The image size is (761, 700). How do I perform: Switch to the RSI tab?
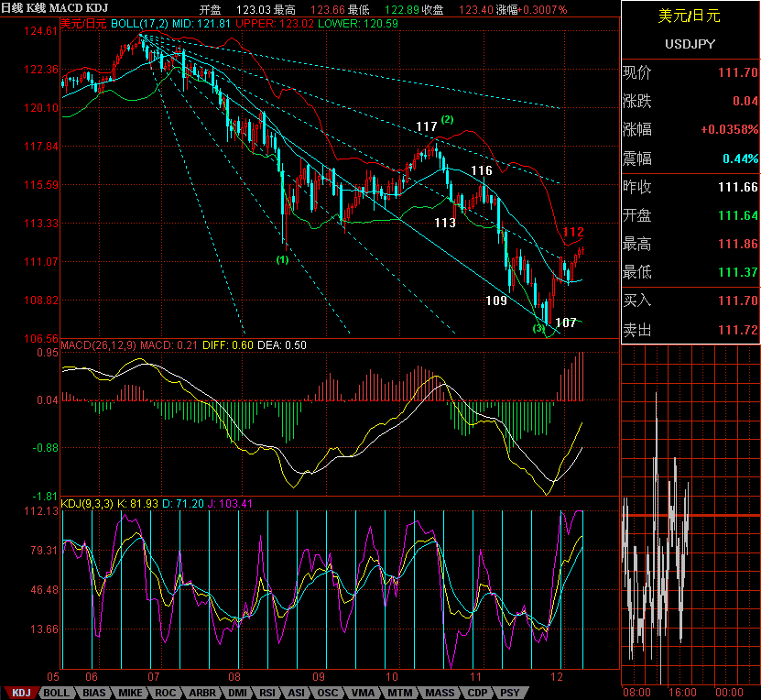tap(266, 693)
